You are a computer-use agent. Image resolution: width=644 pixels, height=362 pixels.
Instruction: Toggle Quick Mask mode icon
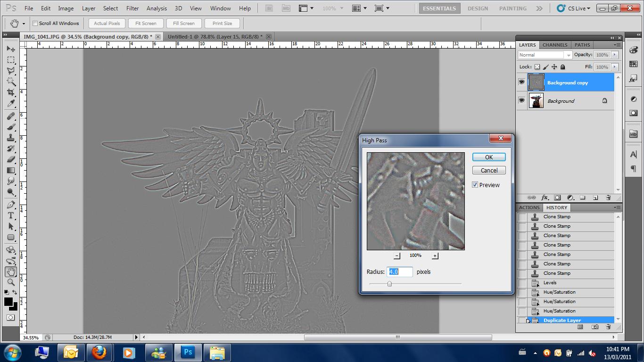click(11, 318)
